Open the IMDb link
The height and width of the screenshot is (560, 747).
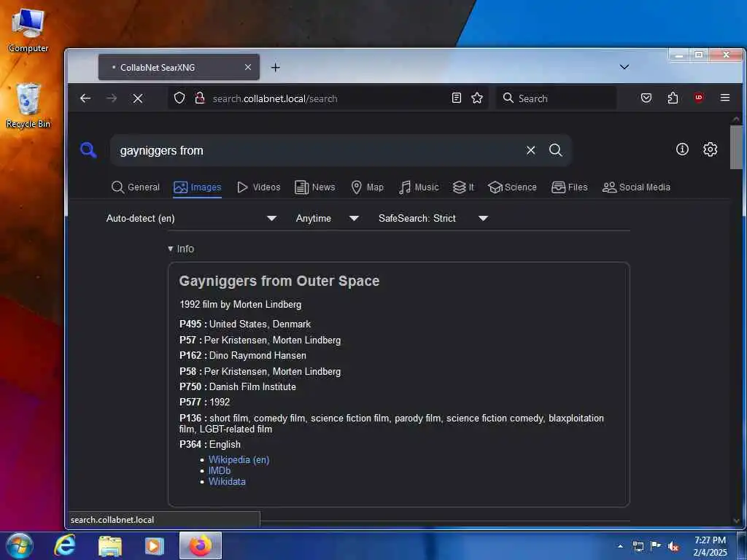coord(220,470)
